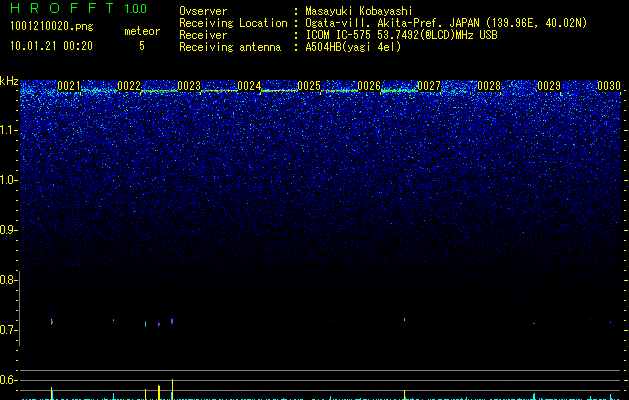Select the observer name Masayuki Kobayashi
Viewport: 629px width, 400px height.
pos(359,11)
